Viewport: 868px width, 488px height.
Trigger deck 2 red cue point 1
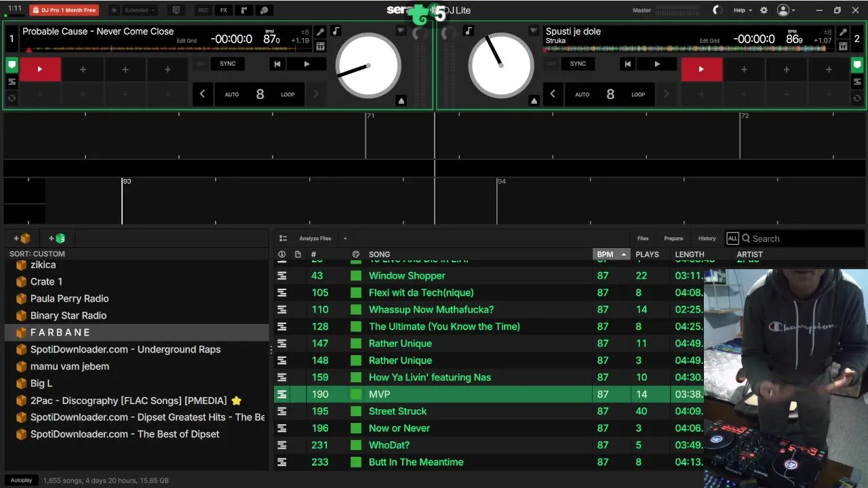click(x=701, y=69)
